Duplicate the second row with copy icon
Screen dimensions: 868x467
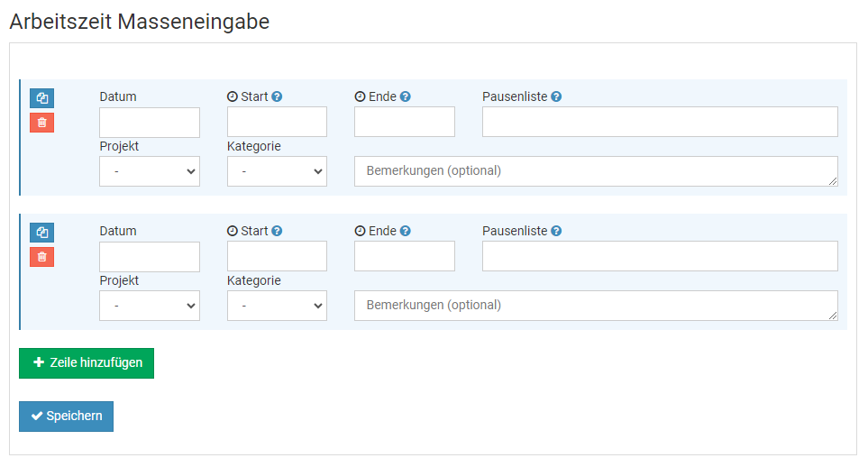point(41,233)
